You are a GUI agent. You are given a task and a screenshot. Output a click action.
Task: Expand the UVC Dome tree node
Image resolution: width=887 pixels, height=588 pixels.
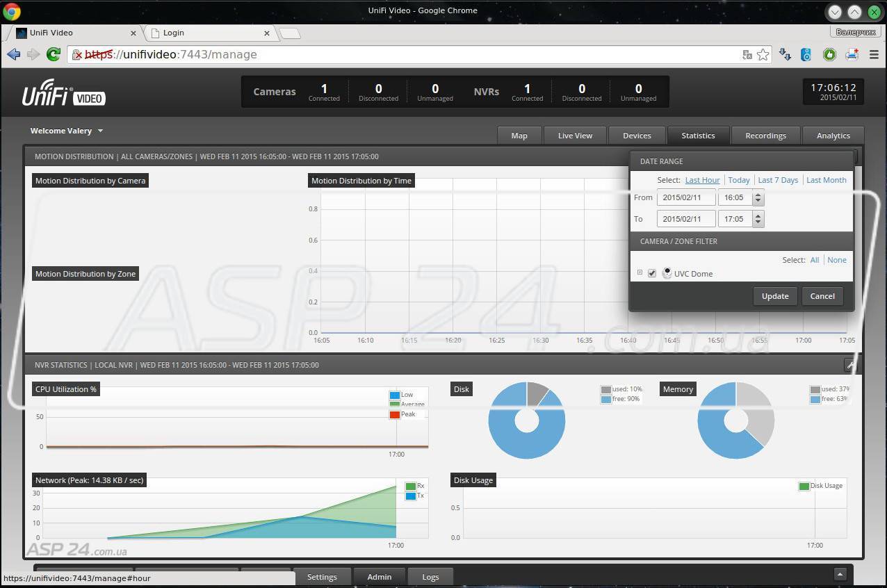(x=640, y=272)
